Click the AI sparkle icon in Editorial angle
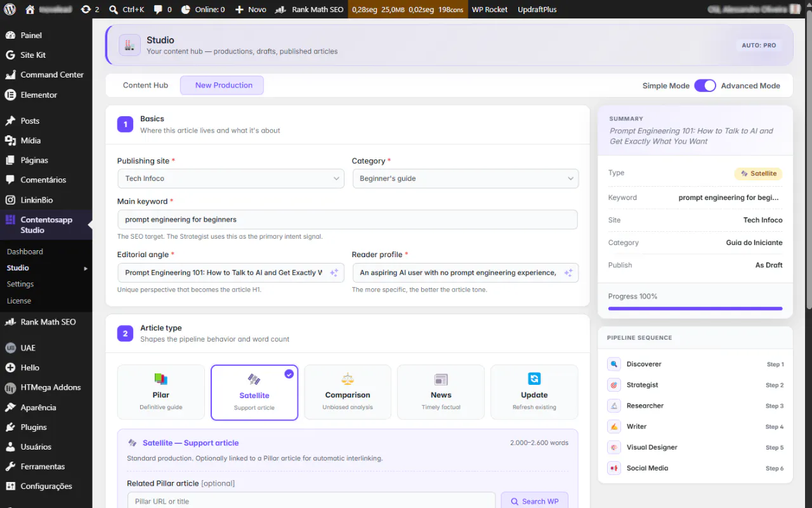This screenshot has width=812, height=508. [x=334, y=272]
